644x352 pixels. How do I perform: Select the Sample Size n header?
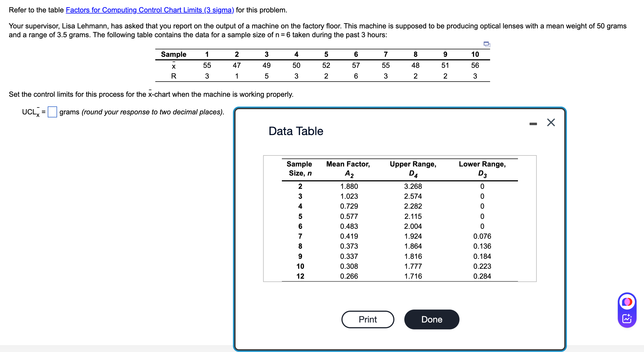(299, 168)
